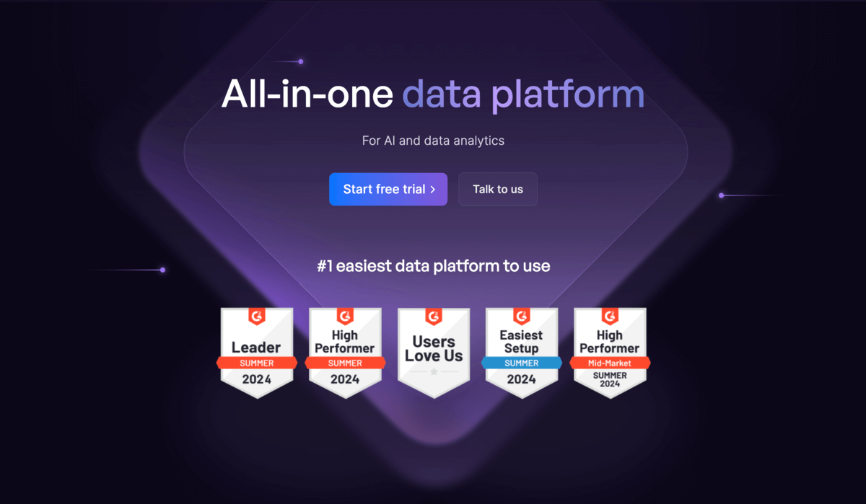This screenshot has height=504, width=866.
Task: Click the Start free trial button
Action: coord(388,189)
